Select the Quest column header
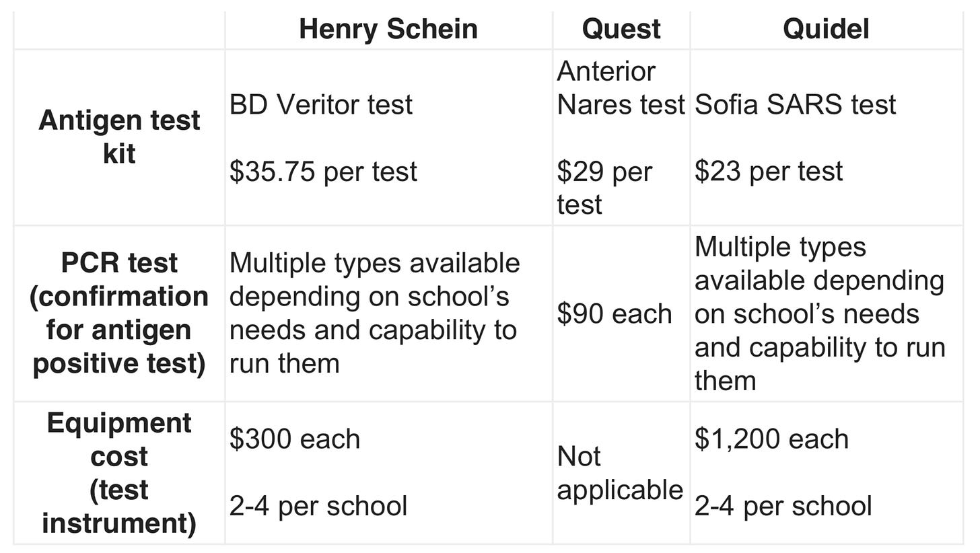980x553 pixels. (621, 29)
